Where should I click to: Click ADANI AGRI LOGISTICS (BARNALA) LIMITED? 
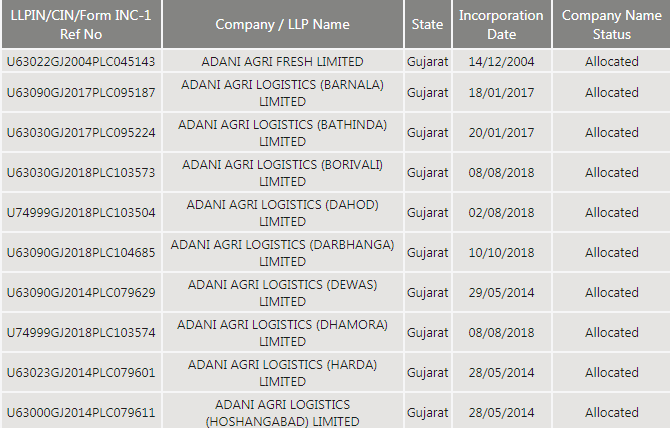coord(282,93)
